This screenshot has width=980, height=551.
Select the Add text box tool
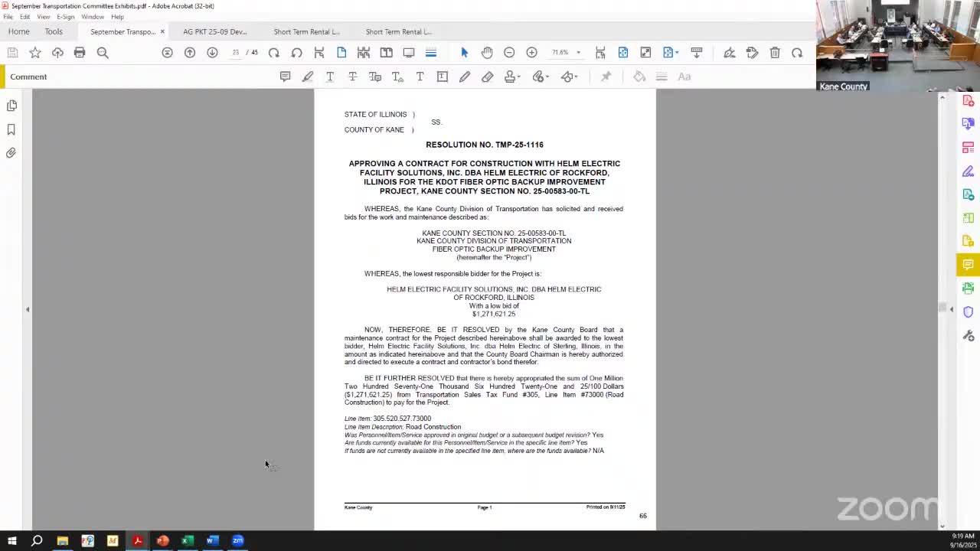pyautogui.click(x=443, y=77)
